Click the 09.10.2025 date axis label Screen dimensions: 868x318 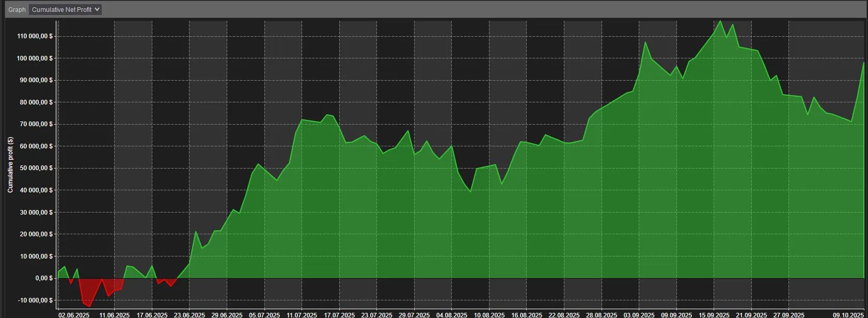(848, 315)
